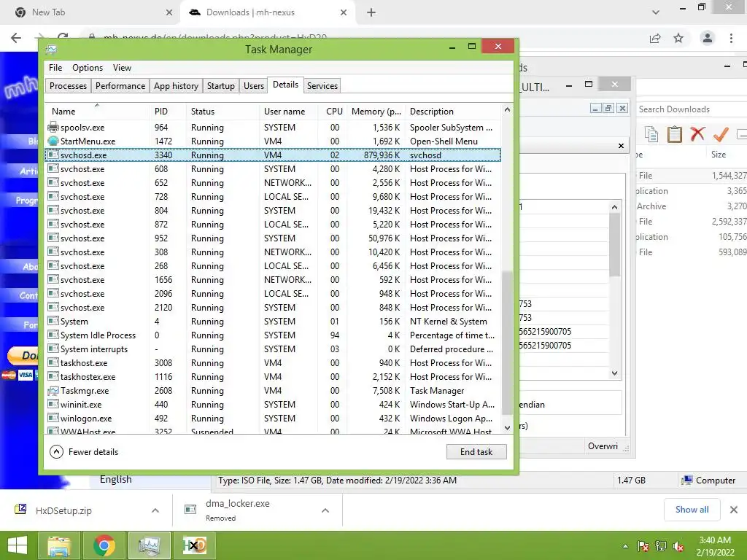This screenshot has width=747, height=560.
Task: Select svchost.exe with PID 2120
Action: [x=273, y=308]
